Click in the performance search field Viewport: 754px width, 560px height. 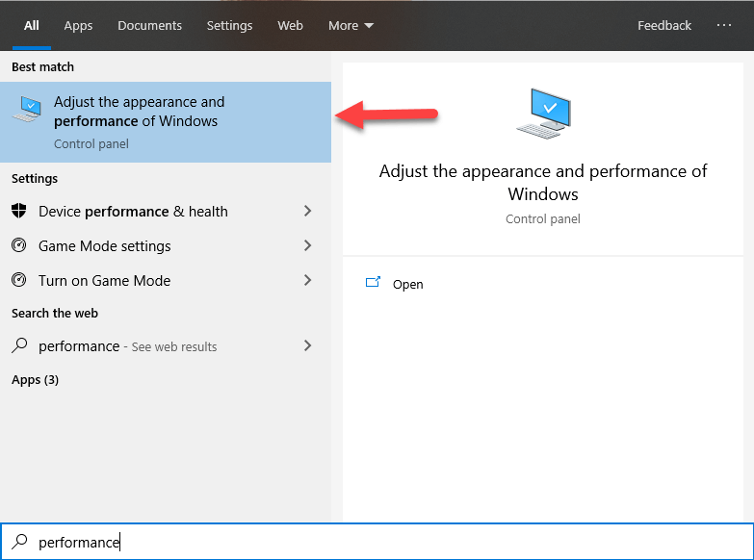(377, 542)
